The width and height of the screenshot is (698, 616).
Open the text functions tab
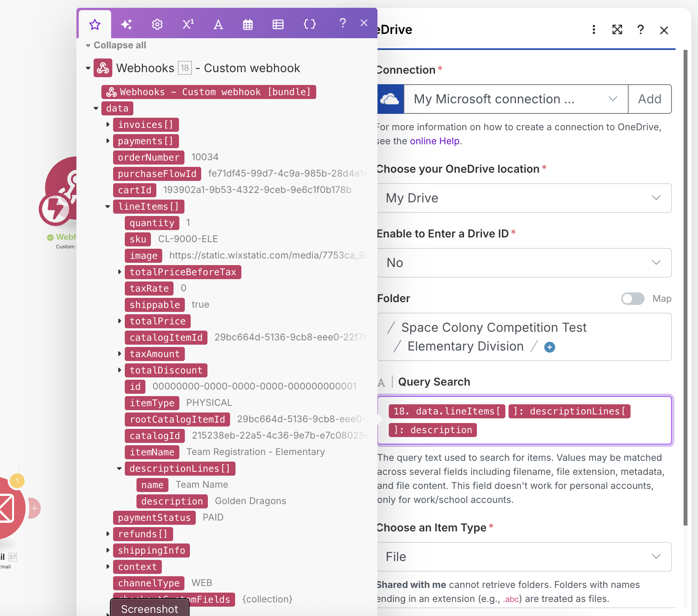(x=218, y=25)
